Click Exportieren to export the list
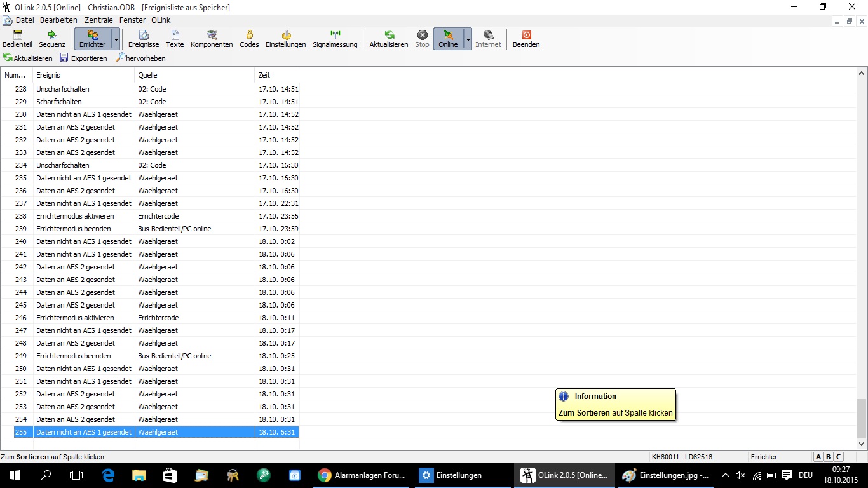Viewport: 868px width, 488px height. pos(83,58)
